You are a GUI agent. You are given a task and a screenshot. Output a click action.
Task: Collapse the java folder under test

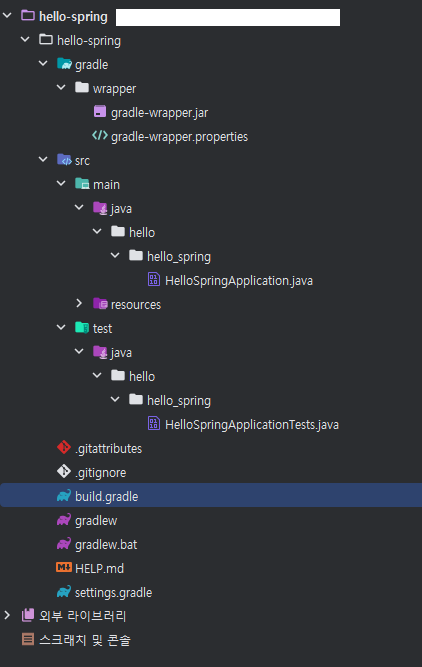click(79, 351)
